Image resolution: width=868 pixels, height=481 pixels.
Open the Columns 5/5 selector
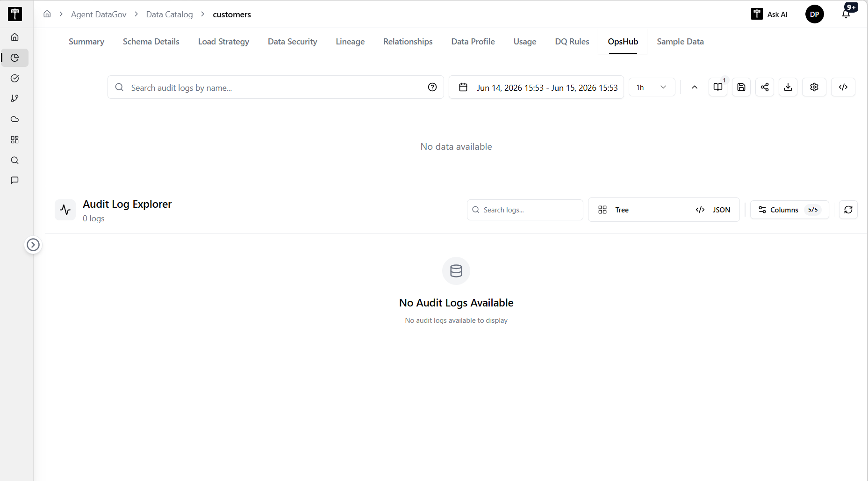click(x=789, y=210)
